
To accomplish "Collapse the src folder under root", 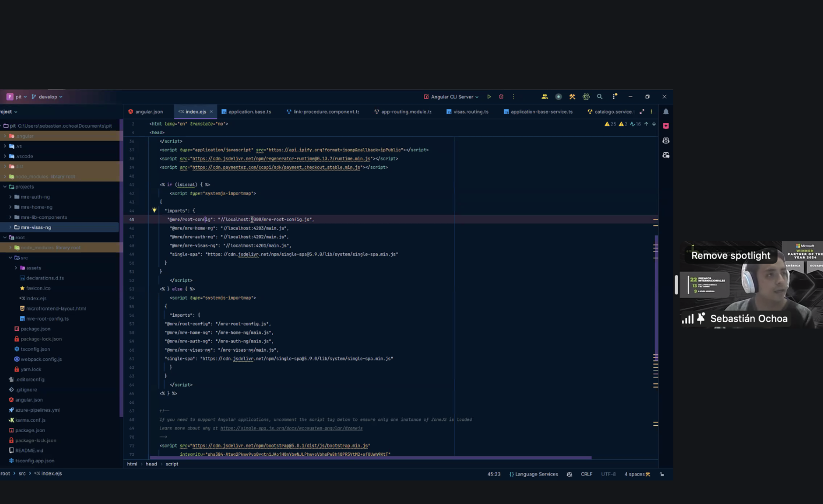I will point(10,257).
